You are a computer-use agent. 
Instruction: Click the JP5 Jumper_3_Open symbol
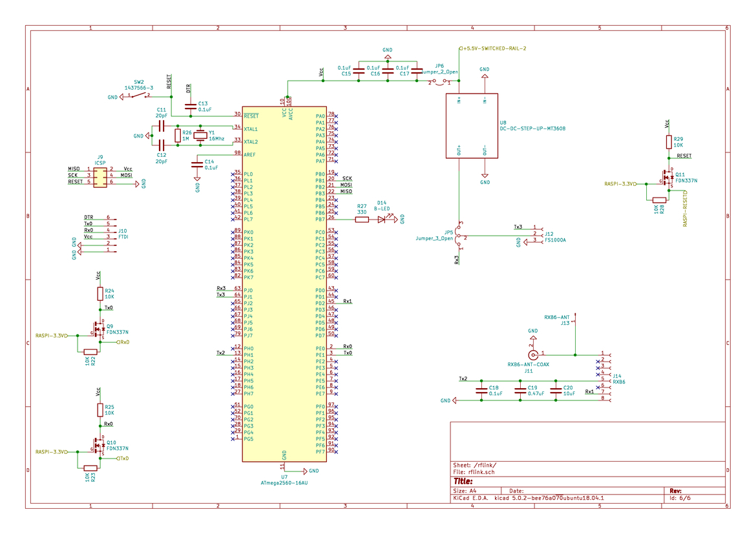pyautogui.click(x=459, y=237)
